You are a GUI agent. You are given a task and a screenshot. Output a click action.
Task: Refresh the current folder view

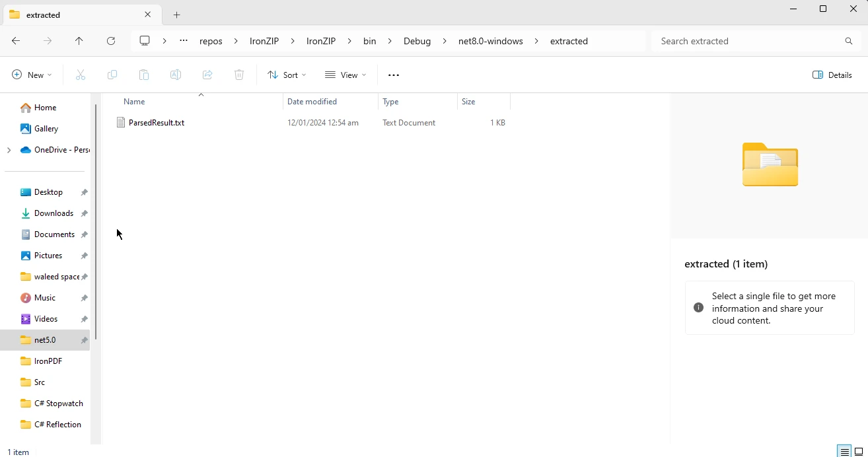coord(111,41)
